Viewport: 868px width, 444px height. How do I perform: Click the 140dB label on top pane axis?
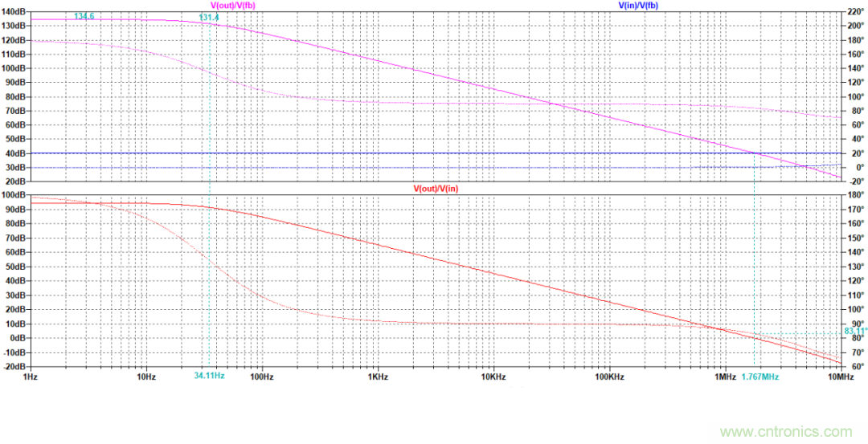pos(13,11)
